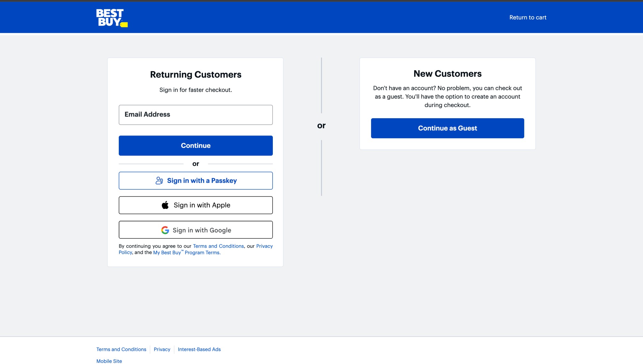Open the Terms and Conditions link near sign-in
This screenshot has width=643, height=364.
coord(218,246)
